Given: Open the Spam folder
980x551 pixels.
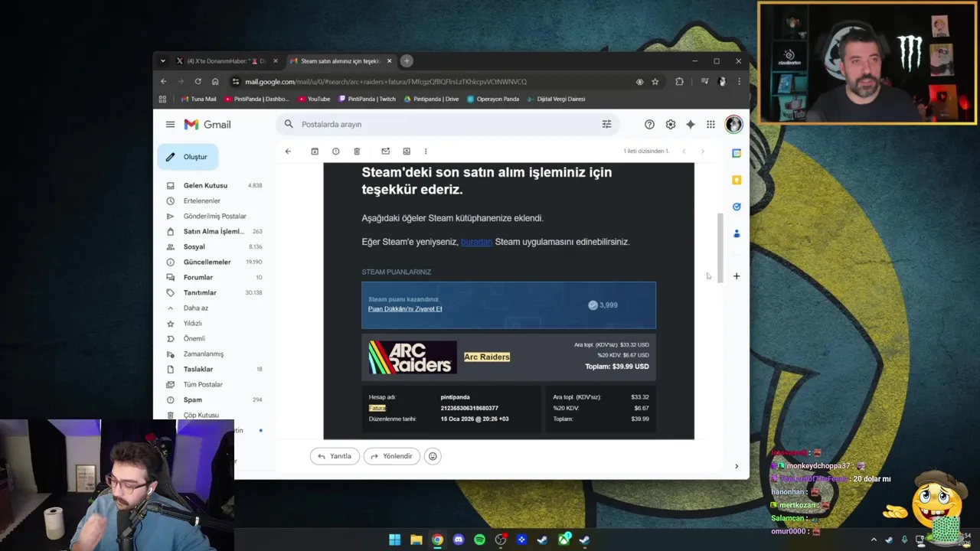Looking at the screenshot, I should click(192, 399).
